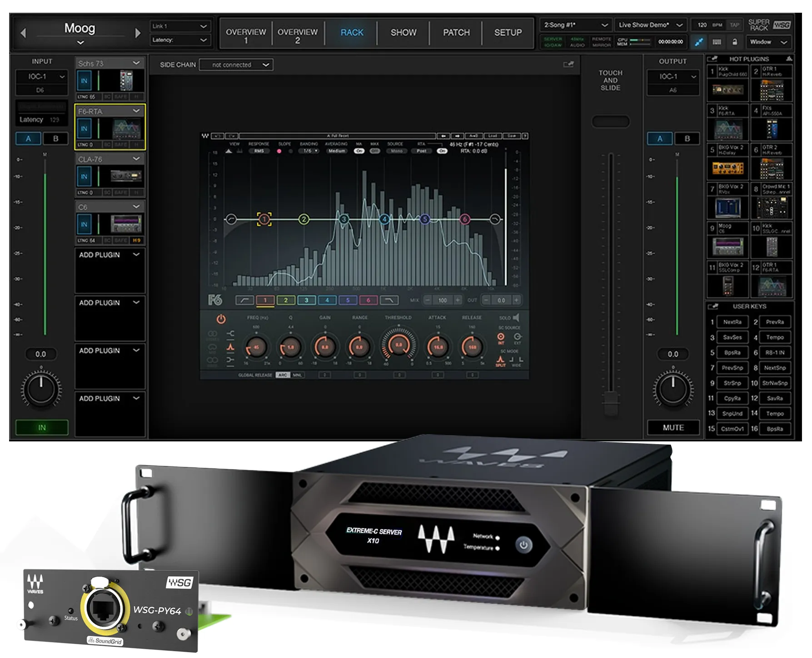Click user key CpyRa
The height and width of the screenshot is (658, 812).
point(732,398)
